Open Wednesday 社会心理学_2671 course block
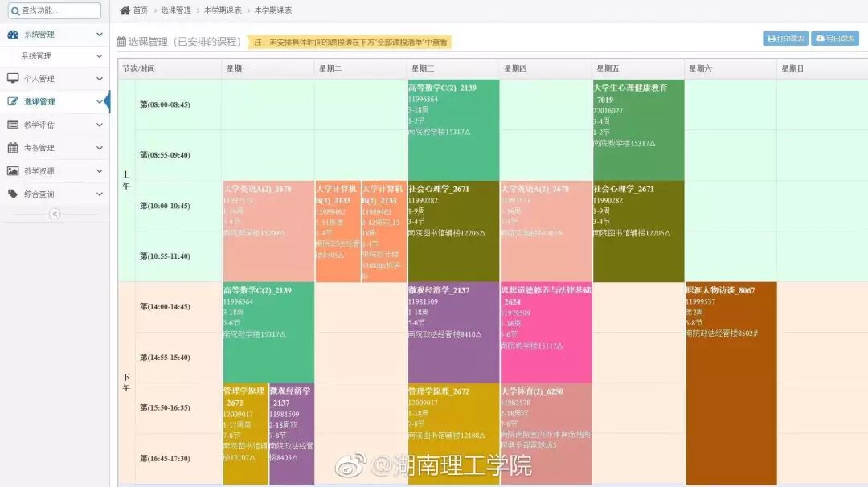Viewport: 868px width, 487px height. [453, 231]
